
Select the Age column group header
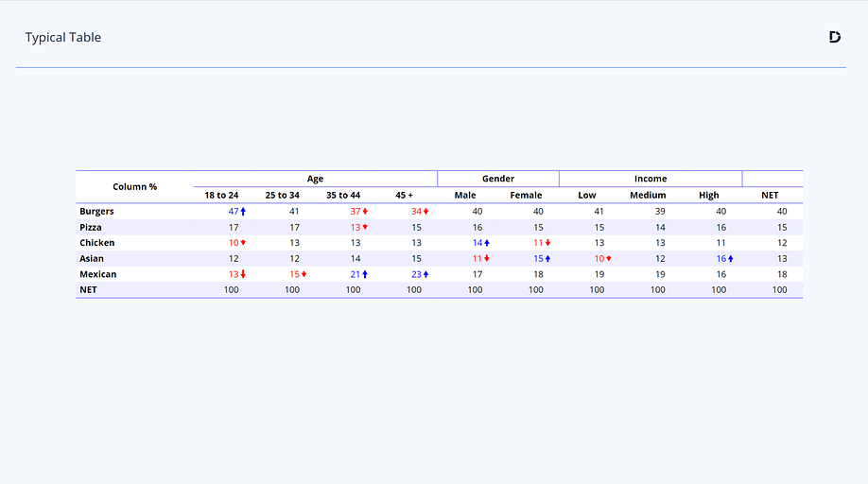click(x=315, y=179)
